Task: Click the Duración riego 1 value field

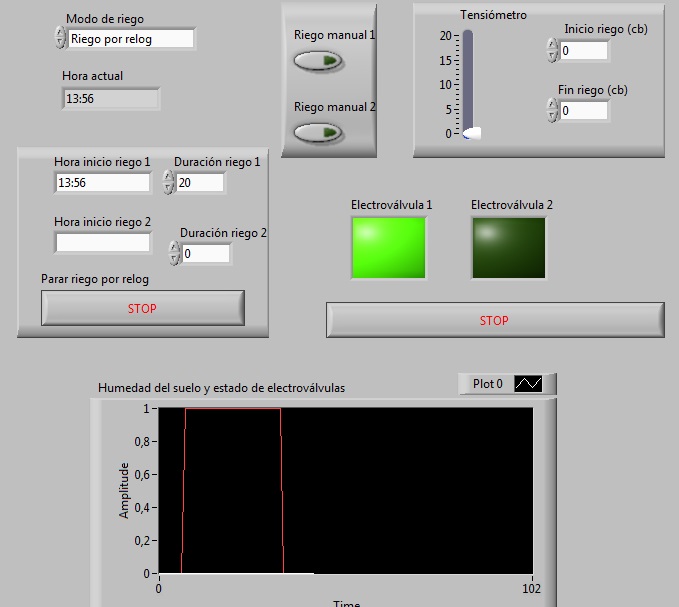Action: 200,182
